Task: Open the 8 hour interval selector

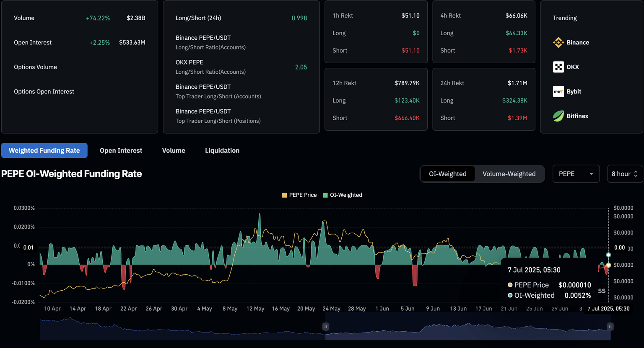Action: pyautogui.click(x=624, y=174)
